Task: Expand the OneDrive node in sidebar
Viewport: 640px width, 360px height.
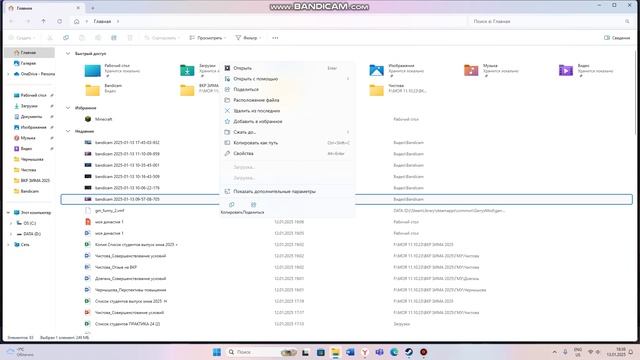Action: pos(9,74)
